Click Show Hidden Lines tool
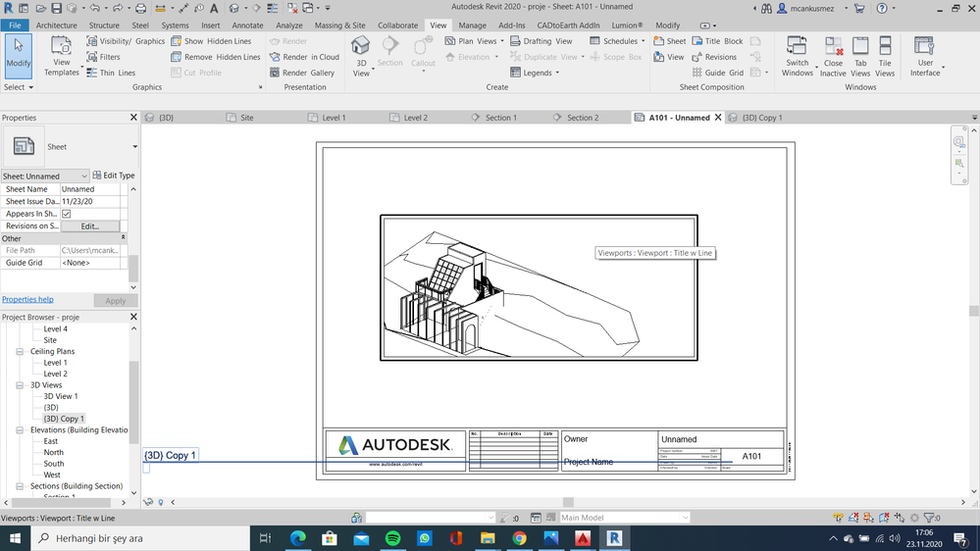The width and height of the screenshot is (980, 551). [x=211, y=41]
